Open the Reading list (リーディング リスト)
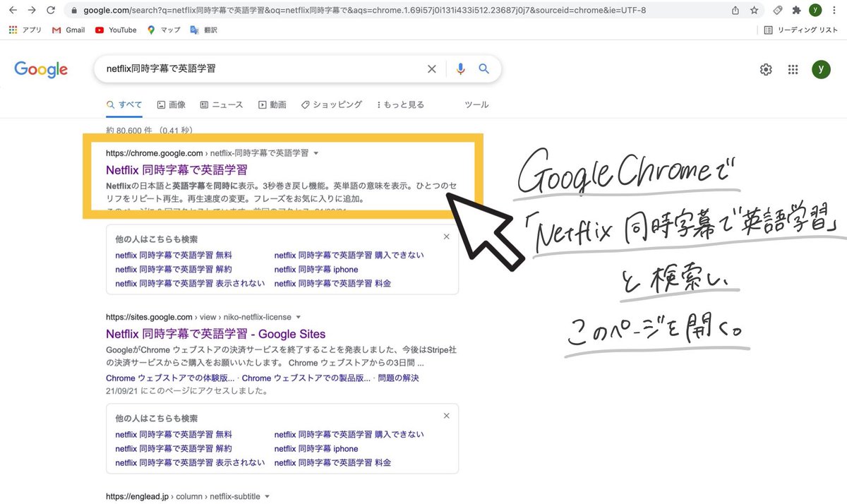847x504 pixels. (801, 30)
